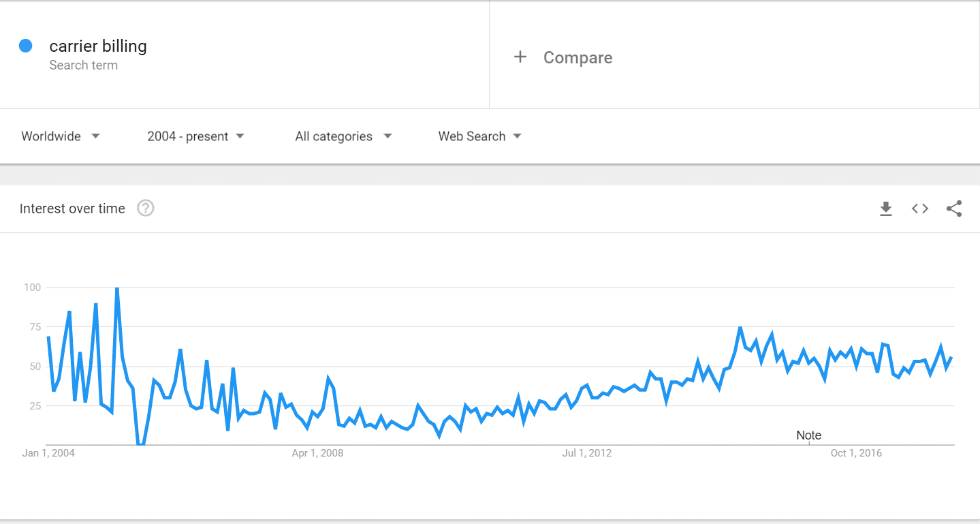Open the Worldwide region dropdown
The height and width of the screenshot is (524, 980).
click(61, 136)
